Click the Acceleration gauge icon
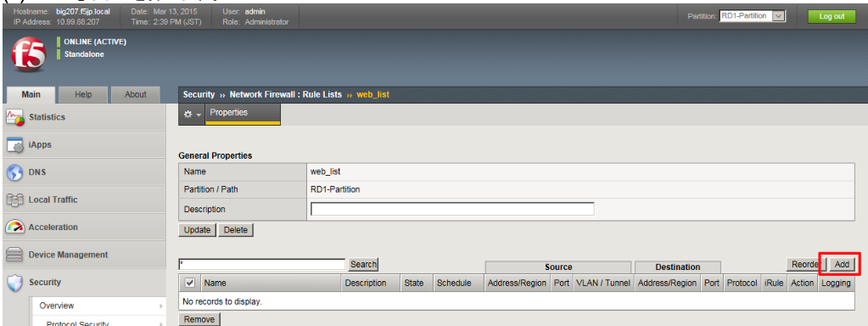The height and width of the screenshot is (326, 868). (x=15, y=227)
